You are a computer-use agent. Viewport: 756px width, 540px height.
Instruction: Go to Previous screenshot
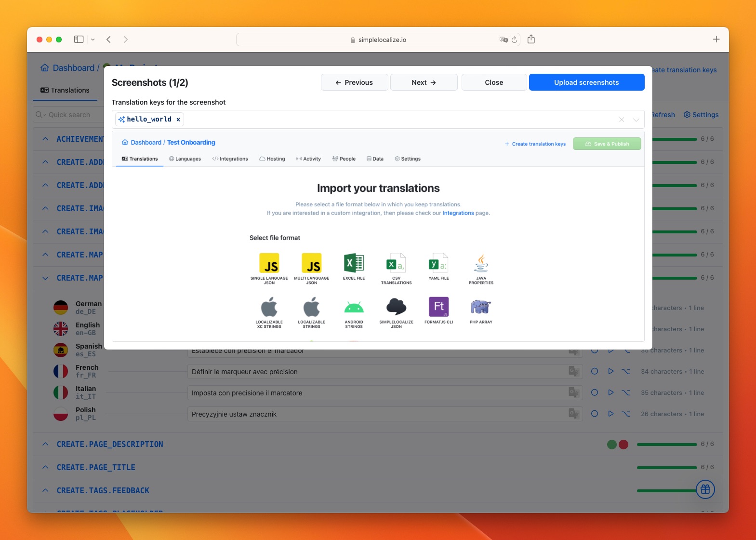click(354, 82)
